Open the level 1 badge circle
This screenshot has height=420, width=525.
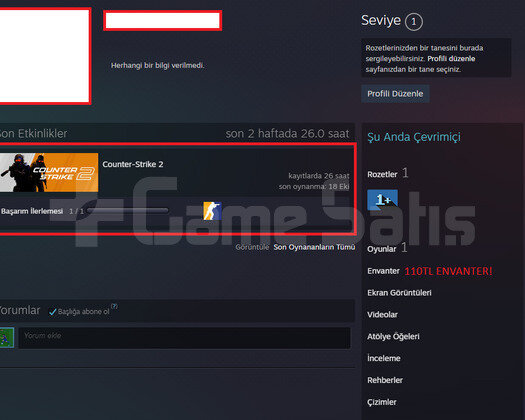pyautogui.click(x=414, y=22)
